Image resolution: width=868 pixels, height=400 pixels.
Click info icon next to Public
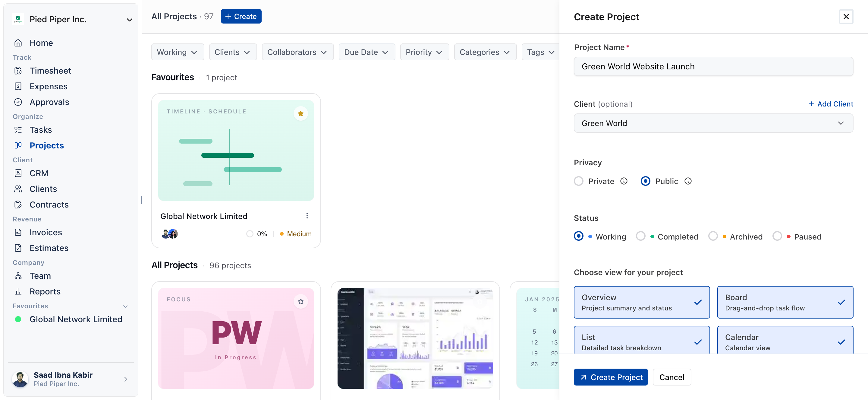point(688,181)
